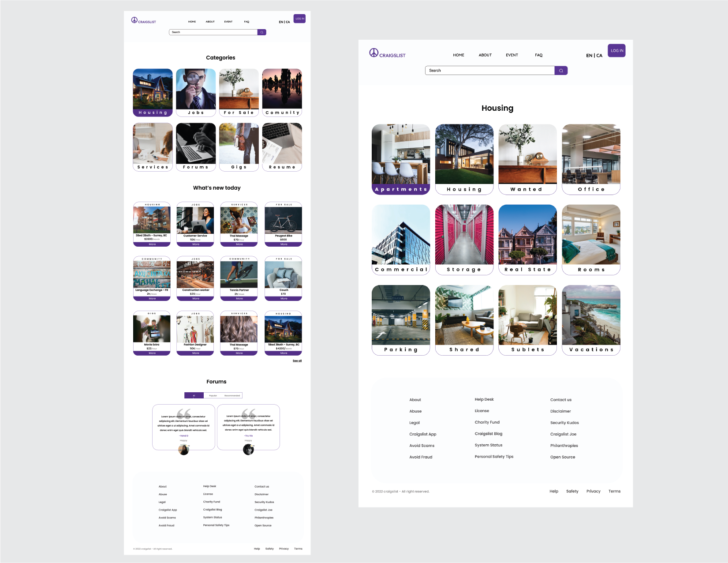728x563 pixels.
Task: Open ABOUT in Housing page navigation
Action: click(x=485, y=55)
